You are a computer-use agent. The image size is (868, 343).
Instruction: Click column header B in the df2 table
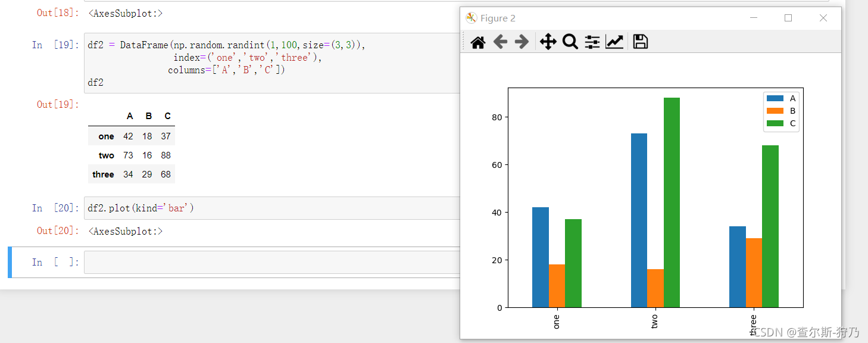(149, 116)
